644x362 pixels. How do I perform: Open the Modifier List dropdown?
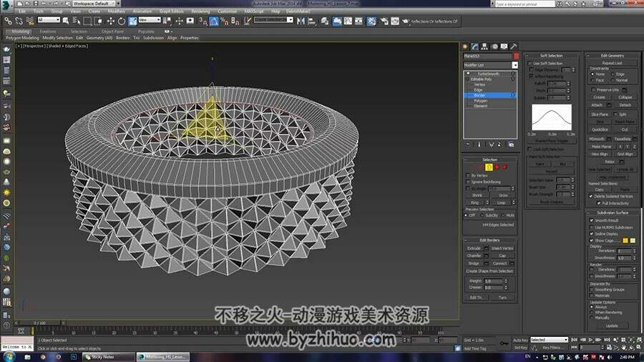(514, 65)
